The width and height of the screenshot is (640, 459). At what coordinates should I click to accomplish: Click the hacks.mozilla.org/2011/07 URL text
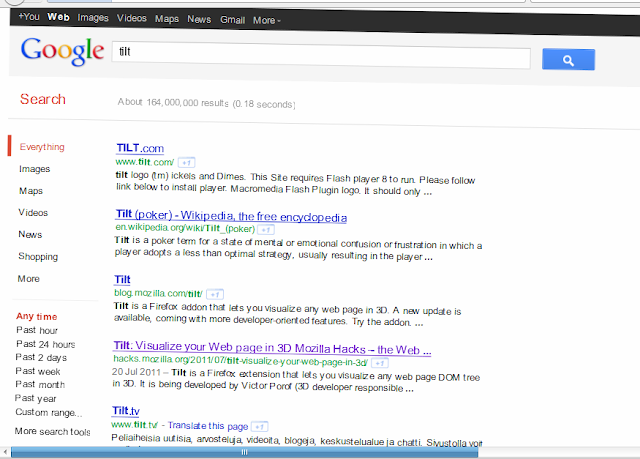click(x=240, y=361)
